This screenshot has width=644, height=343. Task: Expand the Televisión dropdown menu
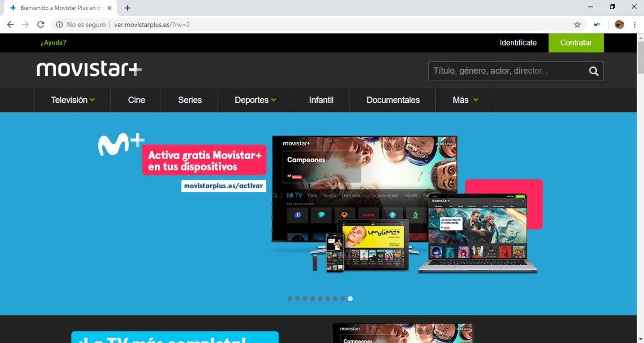[x=72, y=100]
